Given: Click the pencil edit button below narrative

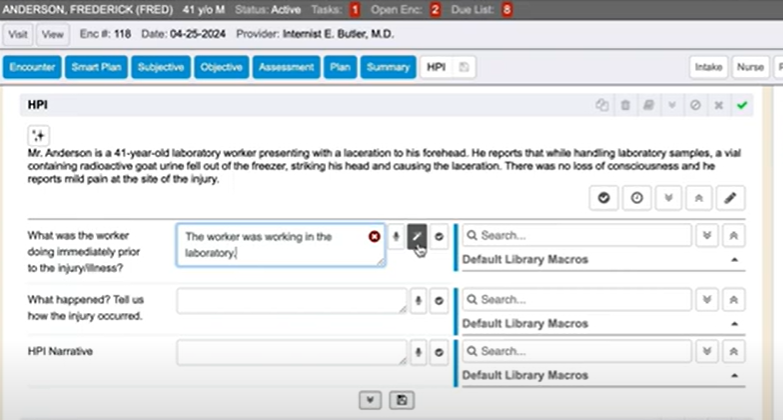Looking at the screenshot, I should pyautogui.click(x=731, y=198).
